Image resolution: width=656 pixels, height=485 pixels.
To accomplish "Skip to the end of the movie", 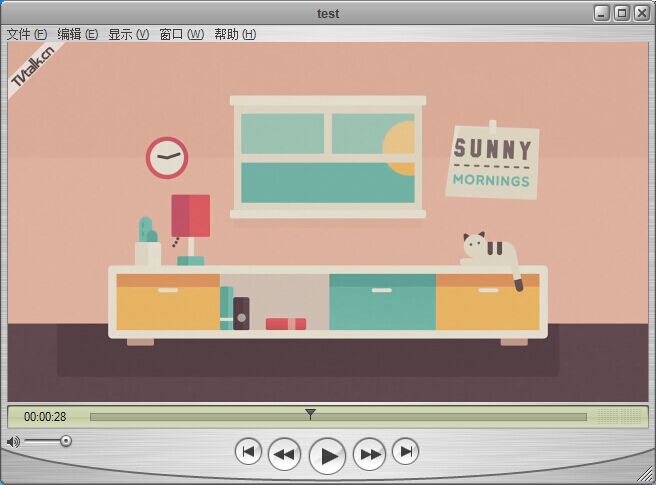I will pyautogui.click(x=405, y=452).
